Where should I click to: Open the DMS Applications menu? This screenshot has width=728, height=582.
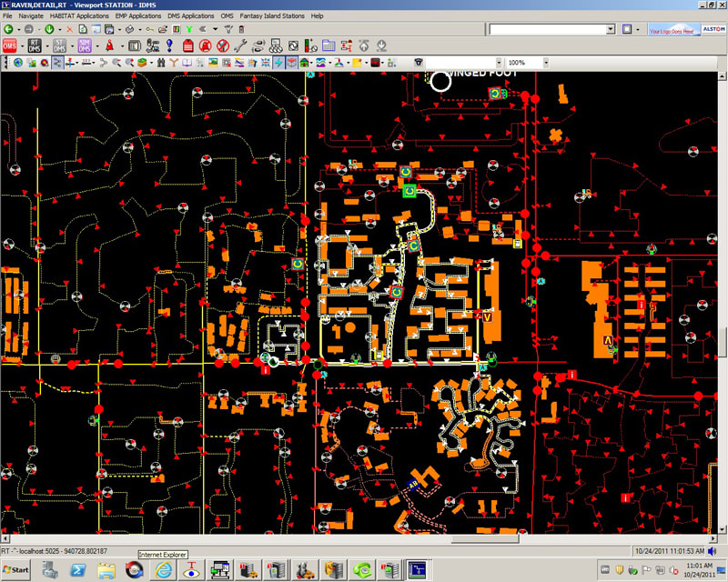tap(191, 15)
